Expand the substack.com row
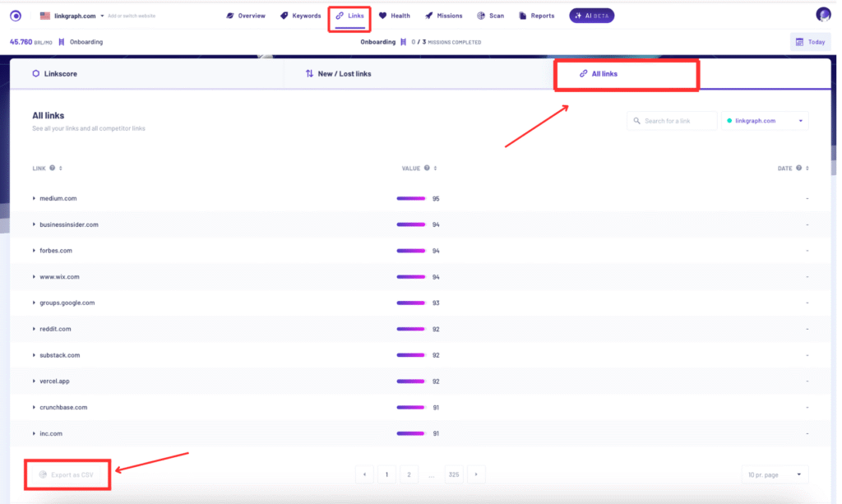842x504 pixels. click(34, 355)
